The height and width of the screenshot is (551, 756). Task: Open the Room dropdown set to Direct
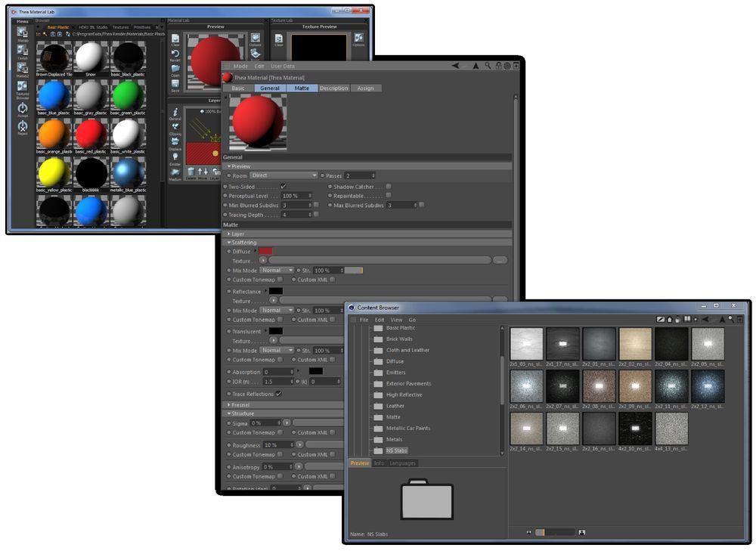pyautogui.click(x=283, y=175)
